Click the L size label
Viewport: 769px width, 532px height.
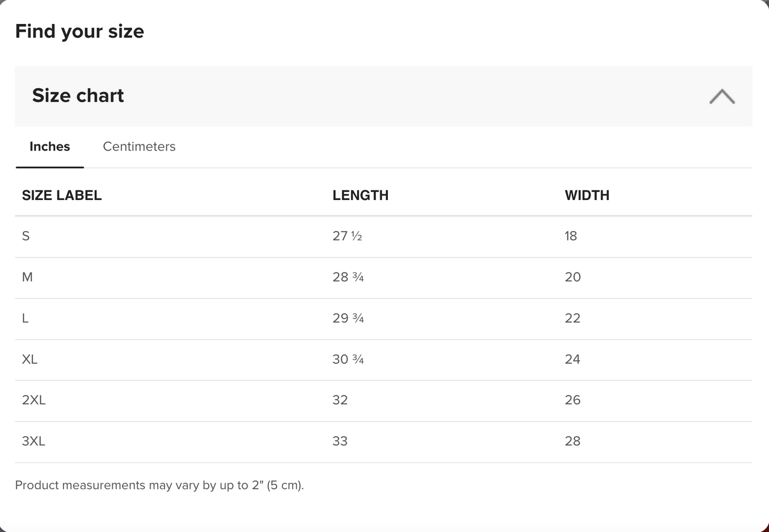(x=25, y=318)
